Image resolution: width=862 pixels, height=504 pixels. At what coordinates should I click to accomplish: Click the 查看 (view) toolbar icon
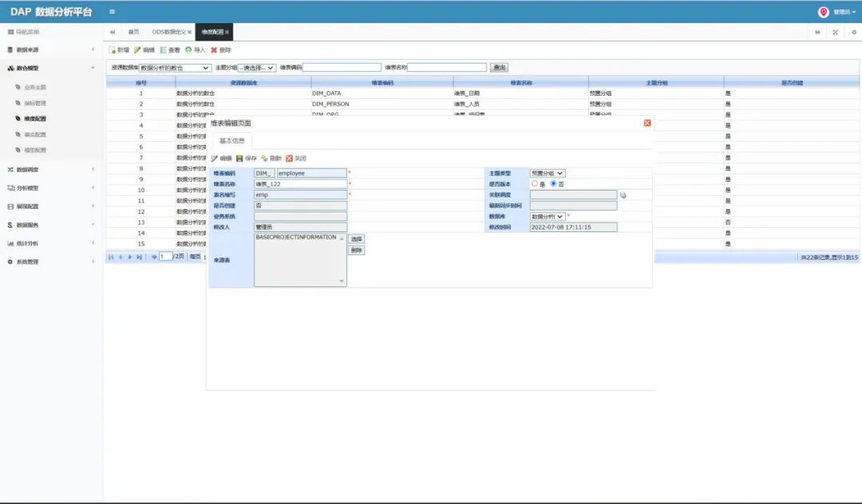[164, 50]
